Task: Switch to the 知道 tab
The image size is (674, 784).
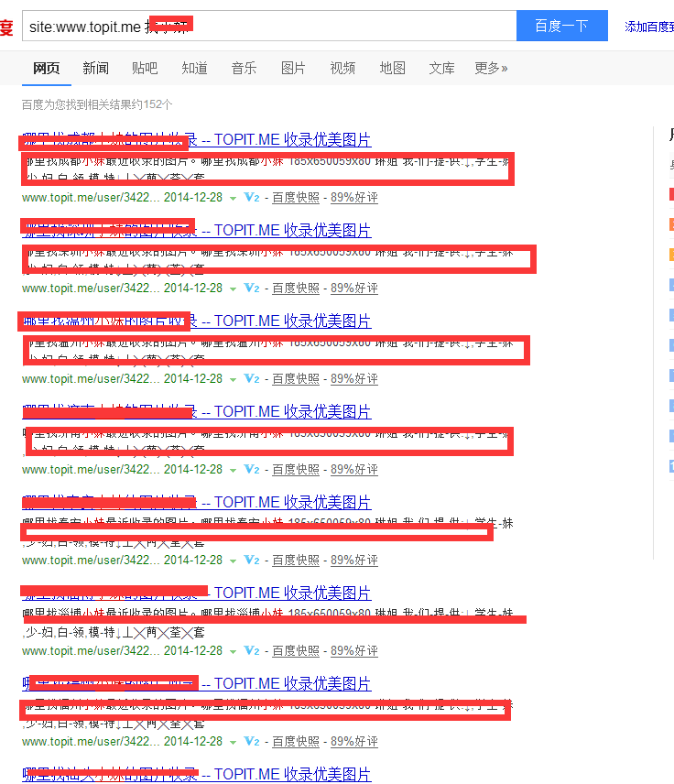Action: pos(194,68)
